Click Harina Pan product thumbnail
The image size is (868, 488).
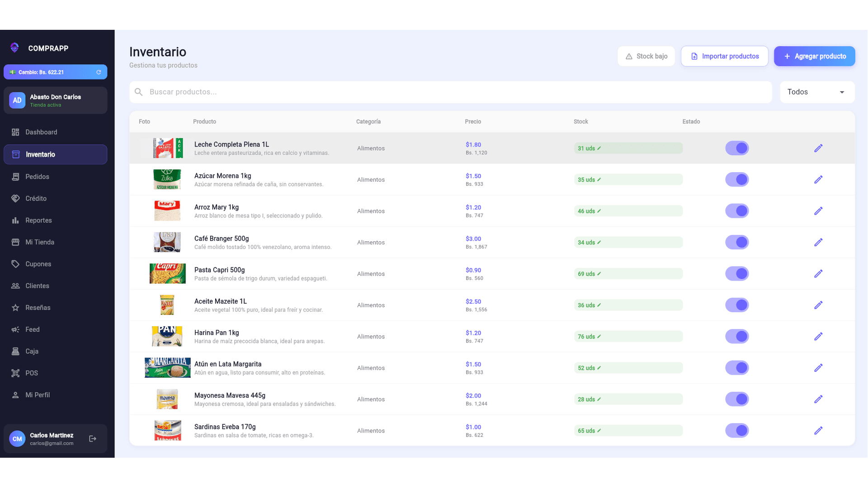pyautogui.click(x=167, y=337)
